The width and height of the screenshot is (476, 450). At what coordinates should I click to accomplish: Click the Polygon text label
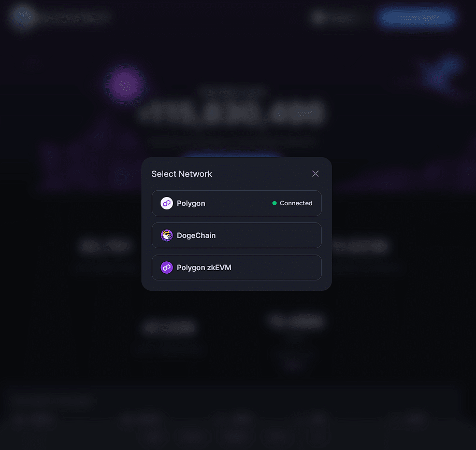click(191, 203)
